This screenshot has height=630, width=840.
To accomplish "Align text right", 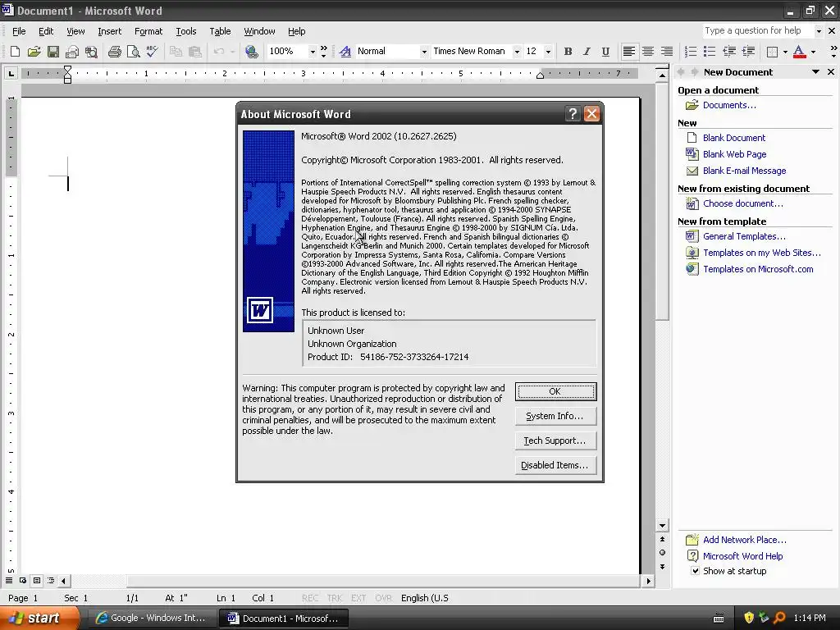I will point(666,52).
